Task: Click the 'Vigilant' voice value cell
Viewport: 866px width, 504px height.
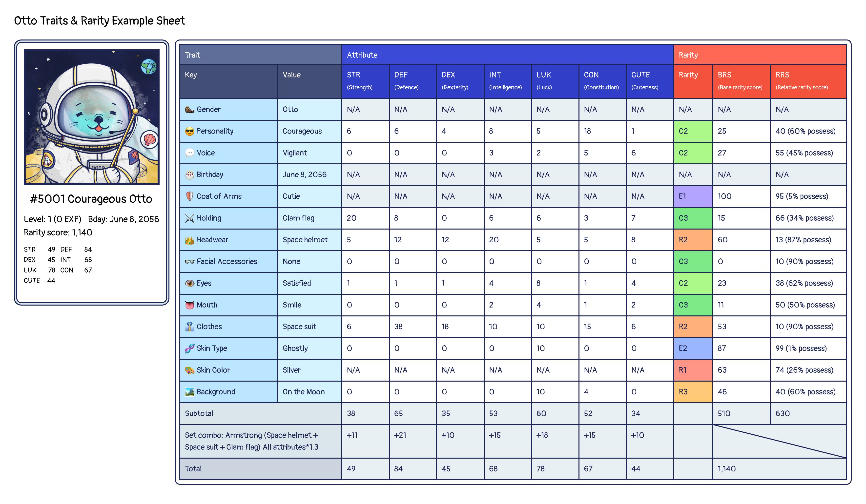Action: pos(310,153)
